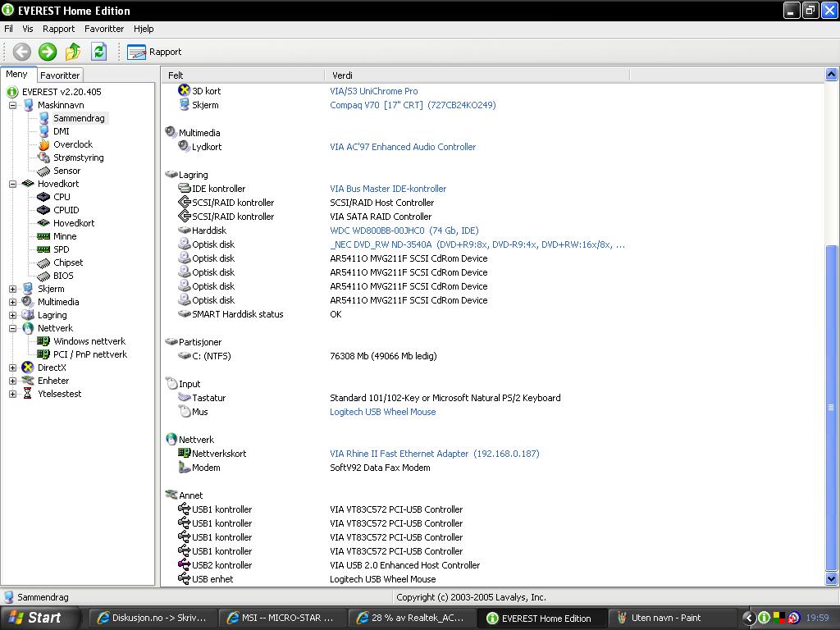Expand the Skjerm tree node
This screenshot has width=840, height=630.
(12, 290)
